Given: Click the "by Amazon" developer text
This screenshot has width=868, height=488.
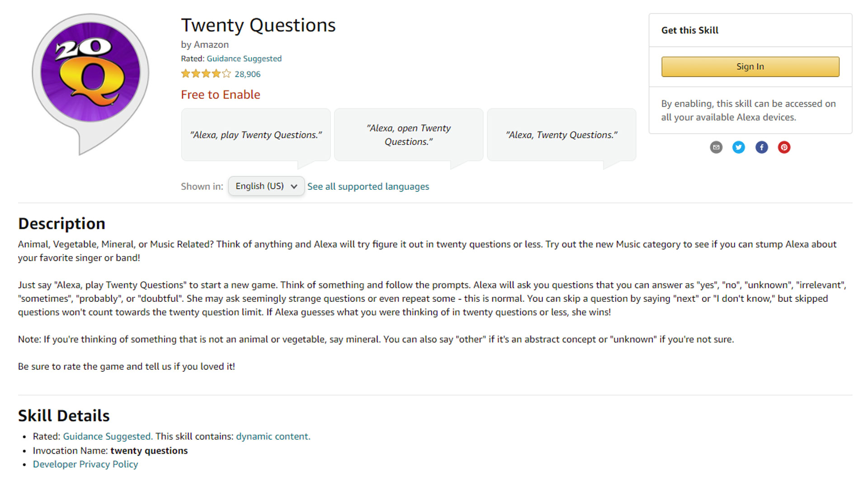Looking at the screenshot, I should tap(205, 45).
